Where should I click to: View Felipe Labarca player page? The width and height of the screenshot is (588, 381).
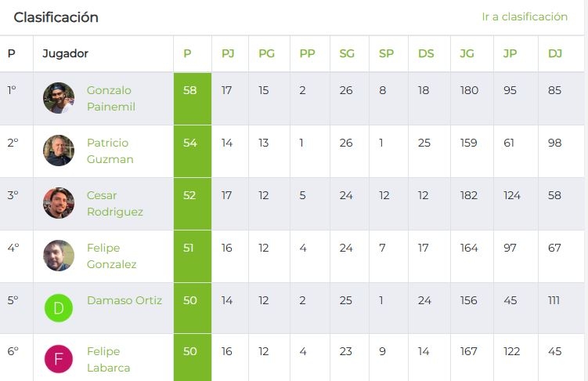[108, 359]
